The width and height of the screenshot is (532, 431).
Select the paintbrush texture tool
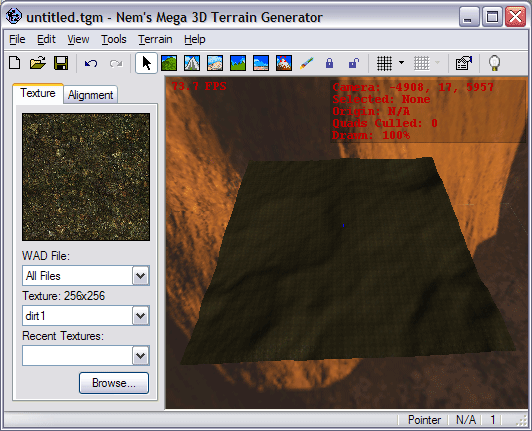(307, 63)
